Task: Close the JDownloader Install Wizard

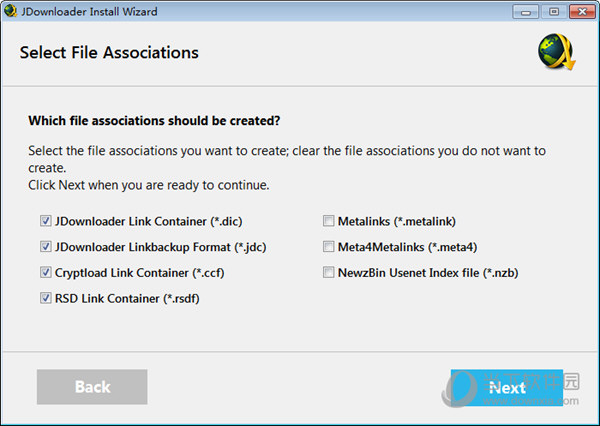Action: click(582, 12)
